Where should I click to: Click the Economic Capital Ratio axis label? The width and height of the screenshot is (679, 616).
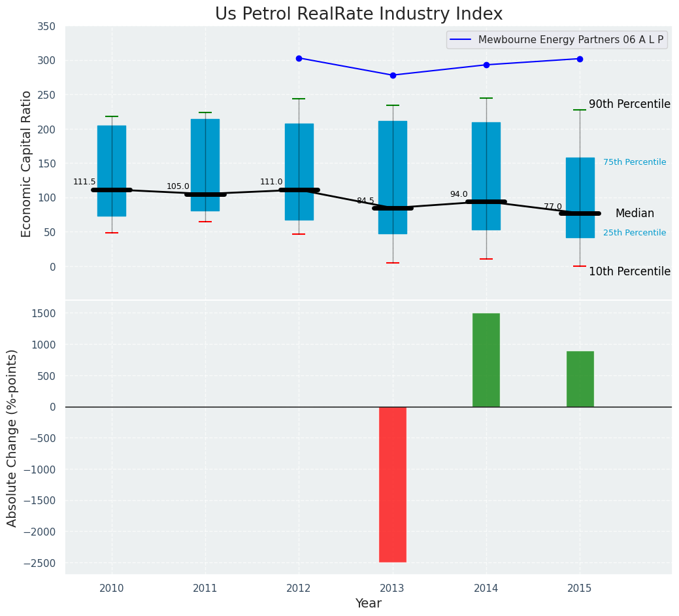tap(27, 163)
